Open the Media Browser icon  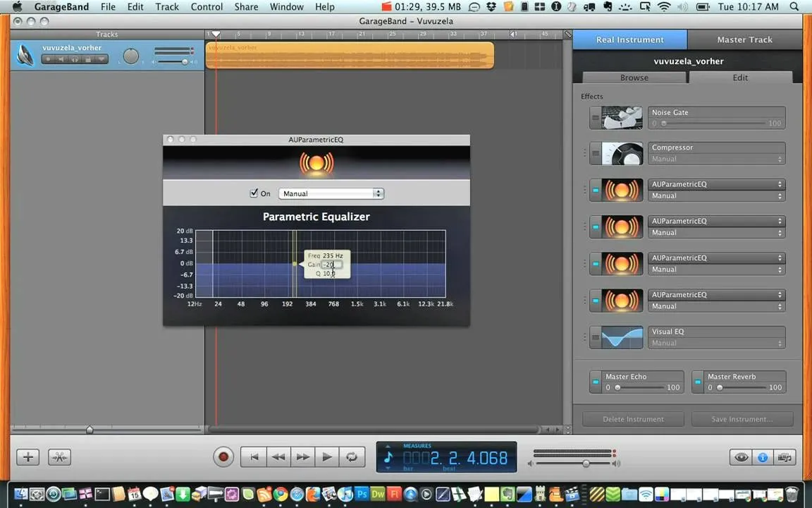785,456
